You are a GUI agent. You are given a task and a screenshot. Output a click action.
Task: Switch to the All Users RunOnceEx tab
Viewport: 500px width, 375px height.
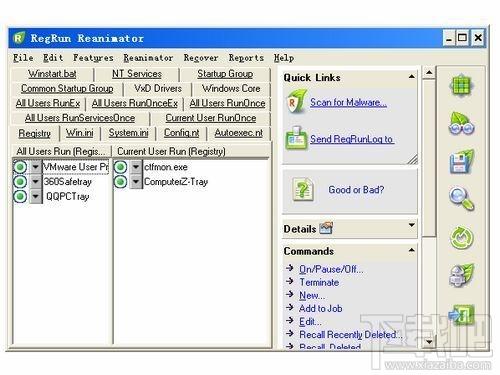tap(135, 103)
